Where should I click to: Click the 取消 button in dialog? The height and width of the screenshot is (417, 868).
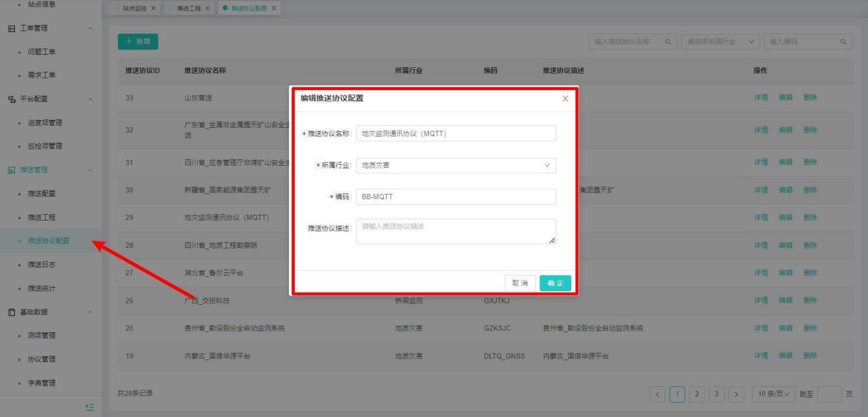[x=520, y=283]
